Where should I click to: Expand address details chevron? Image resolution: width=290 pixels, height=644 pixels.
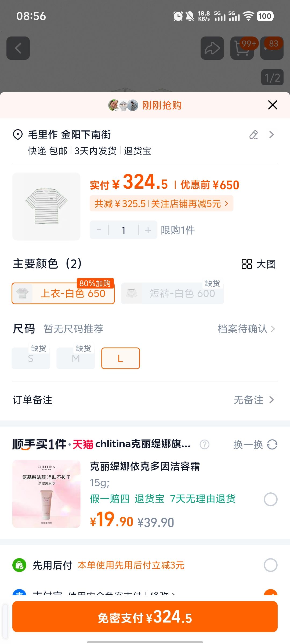[x=271, y=135]
